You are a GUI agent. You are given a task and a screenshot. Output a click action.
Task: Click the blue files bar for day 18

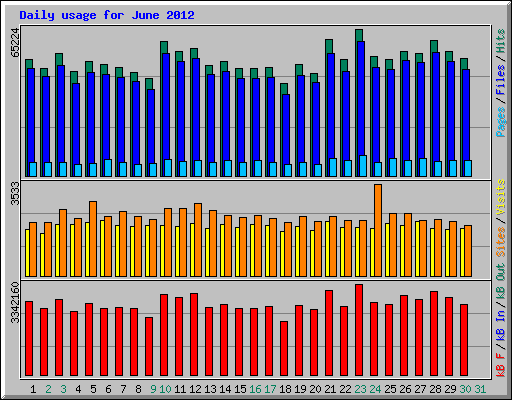(x=286, y=135)
